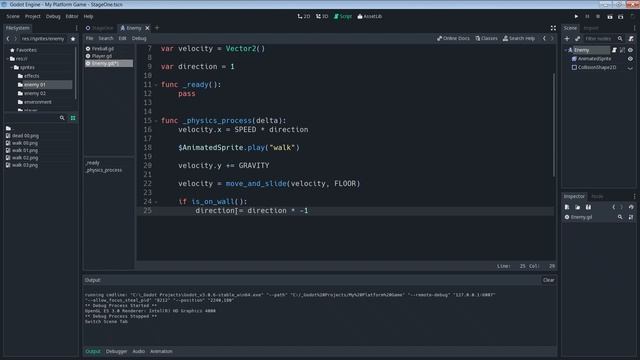This screenshot has width=640, height=360.
Task: Go forward in the FileSystem history
Action: click(16, 39)
